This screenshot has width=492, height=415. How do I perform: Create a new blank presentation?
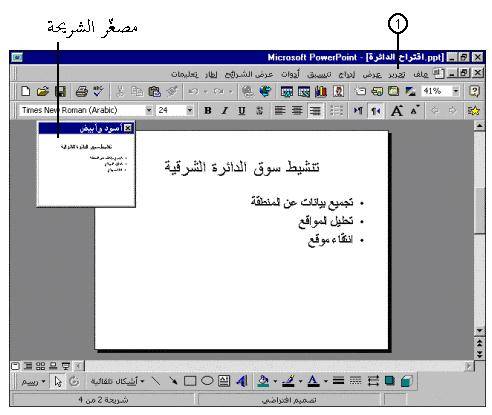[26, 91]
